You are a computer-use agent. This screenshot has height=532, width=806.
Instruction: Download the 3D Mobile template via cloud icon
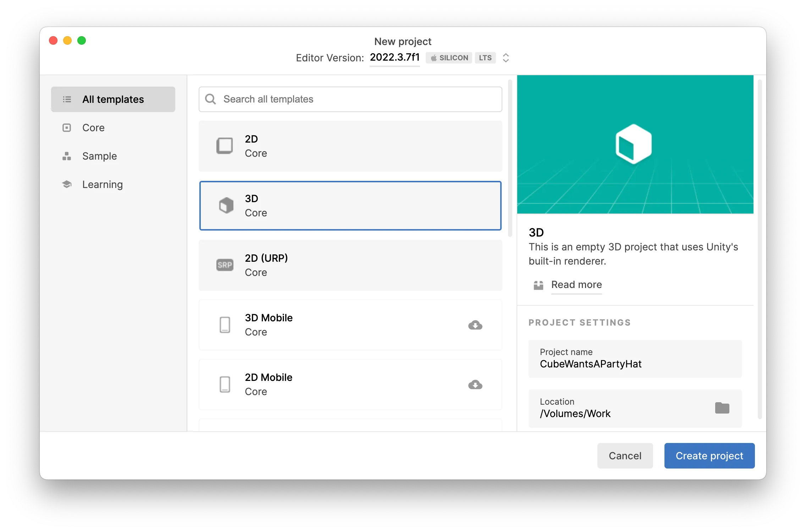tap(475, 325)
